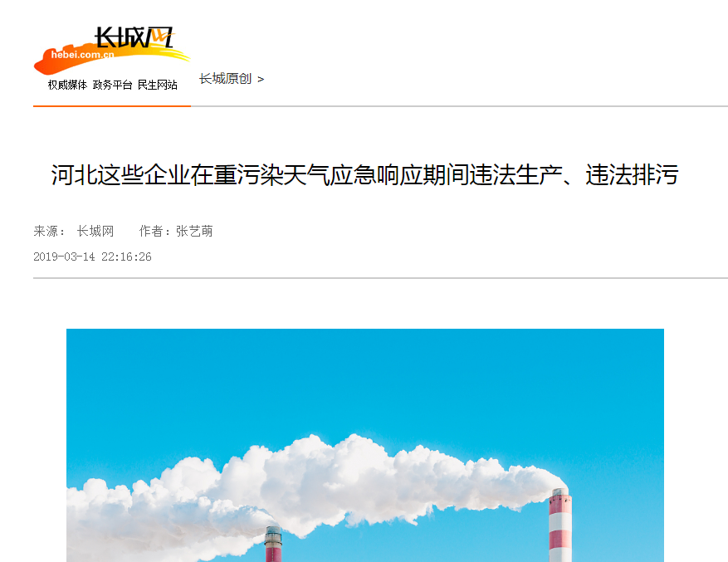Click the author name 张艺萌
728x562 pixels.
194,231
